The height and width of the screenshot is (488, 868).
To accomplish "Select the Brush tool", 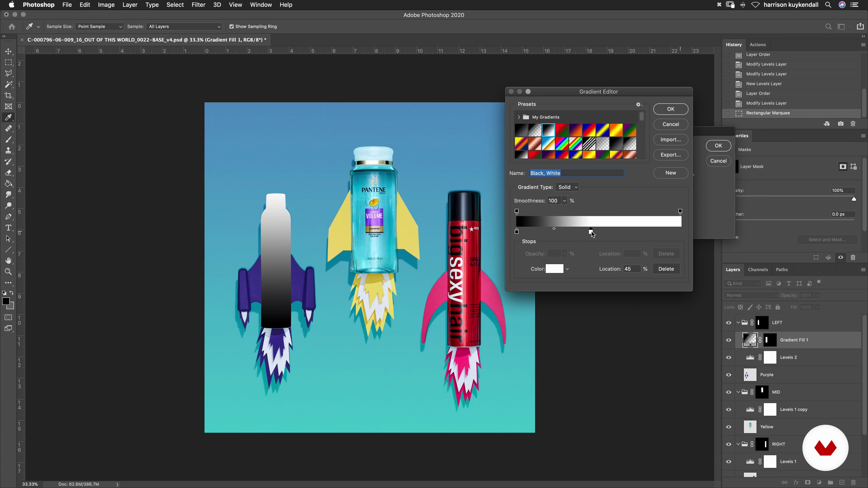I will click(8, 139).
